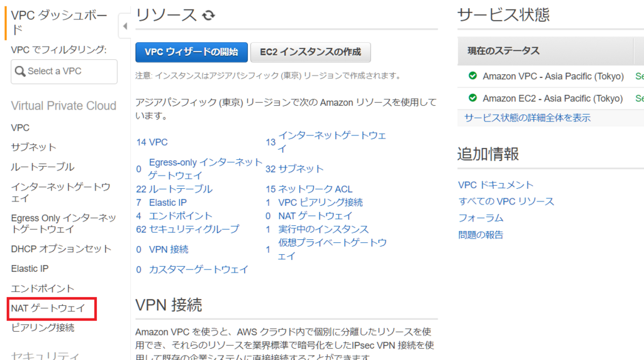644x360 pixels.
Task: Open VPC ダッシュボード in the sidebar
Action: (x=59, y=22)
